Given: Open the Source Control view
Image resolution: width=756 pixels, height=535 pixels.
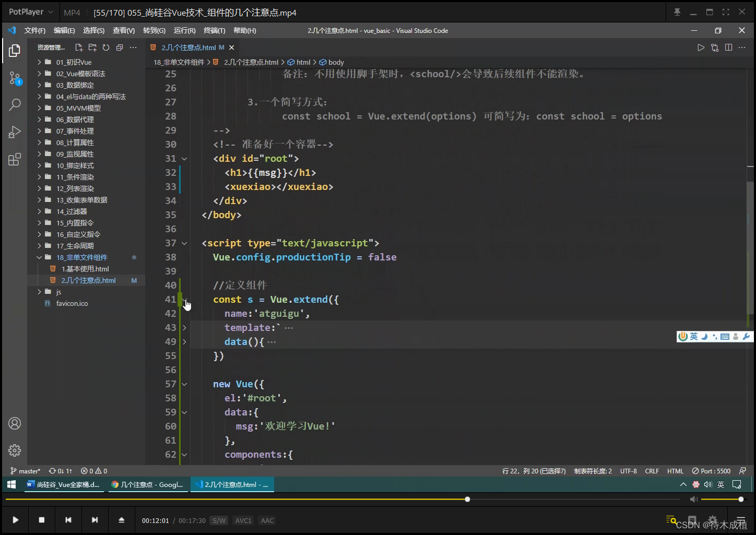Looking at the screenshot, I should [15, 79].
